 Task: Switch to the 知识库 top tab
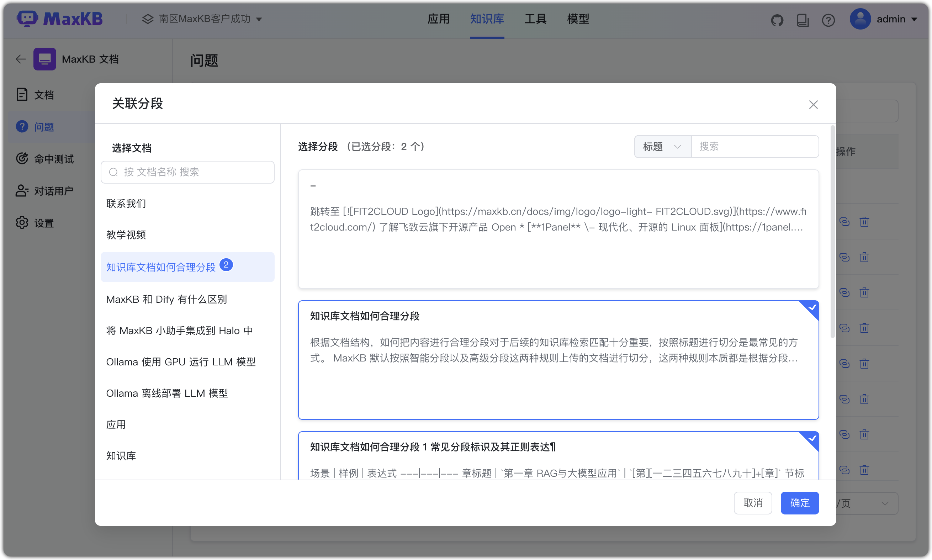point(487,19)
